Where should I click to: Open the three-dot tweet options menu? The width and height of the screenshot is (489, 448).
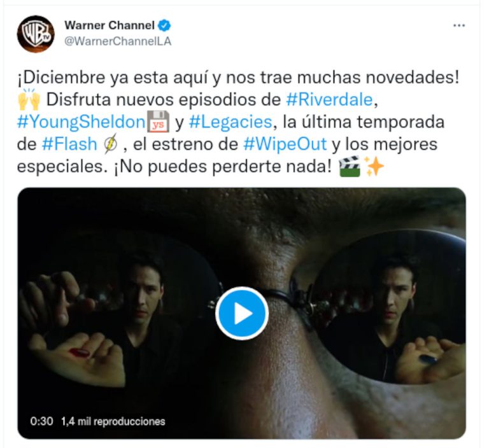pyautogui.click(x=459, y=25)
